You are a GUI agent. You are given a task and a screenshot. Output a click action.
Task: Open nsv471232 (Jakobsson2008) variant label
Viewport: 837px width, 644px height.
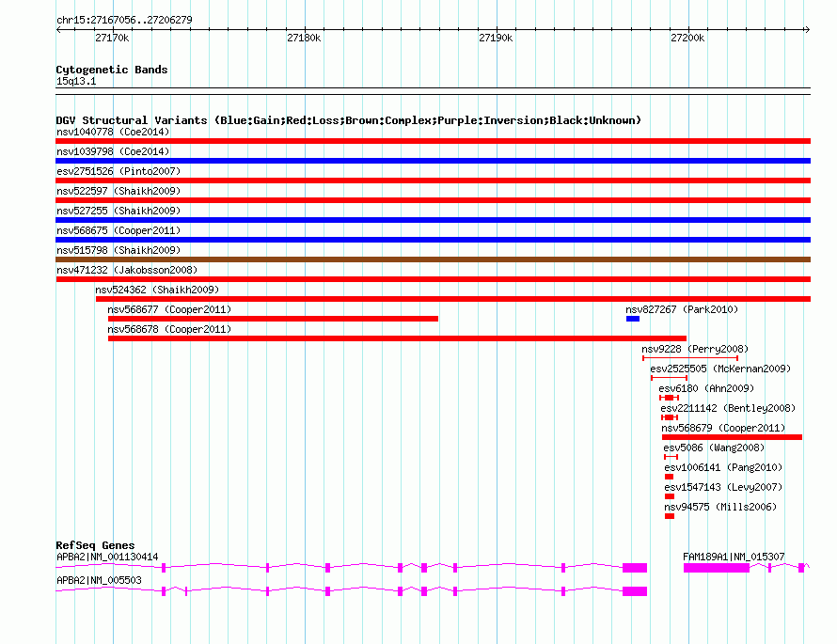(x=127, y=270)
